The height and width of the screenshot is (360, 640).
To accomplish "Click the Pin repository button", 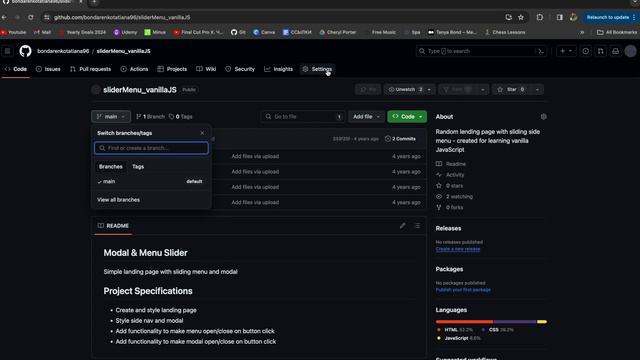I will pyautogui.click(x=368, y=89).
